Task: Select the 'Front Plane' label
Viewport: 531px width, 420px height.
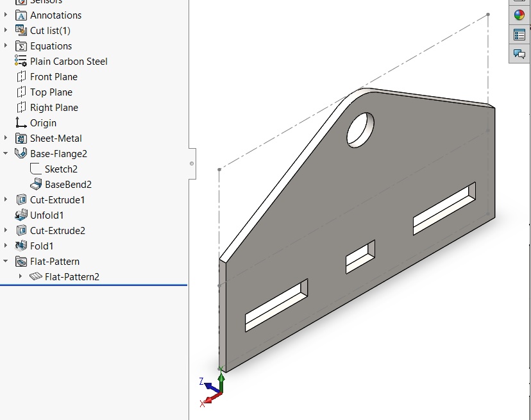Action: 54,77
